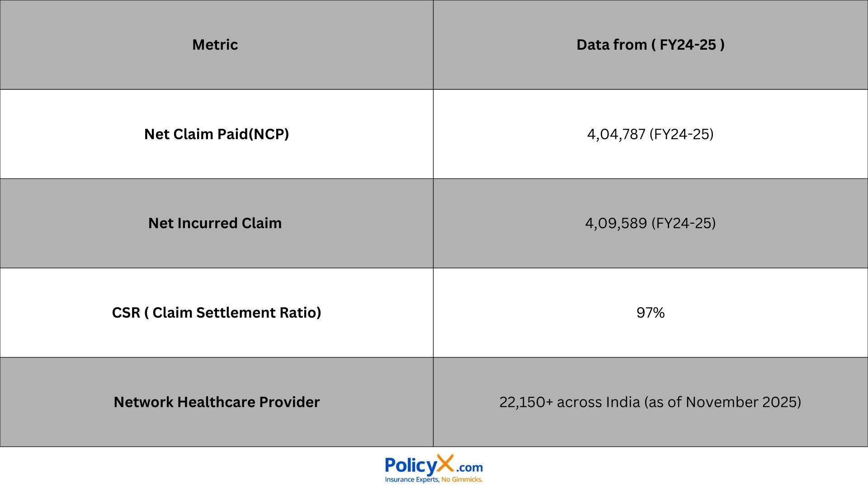Click the '.com' text in the logo
The height and width of the screenshot is (488, 868).
tap(469, 468)
